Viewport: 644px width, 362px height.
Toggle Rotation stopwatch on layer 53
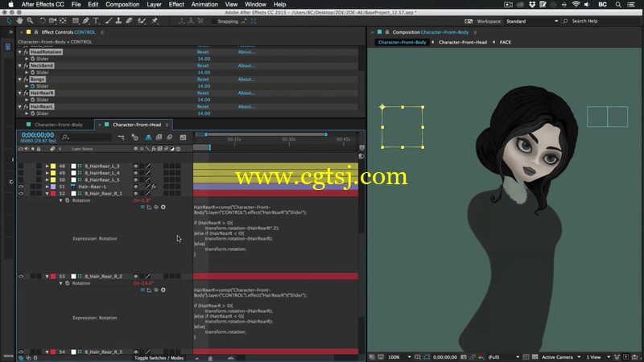68,283
